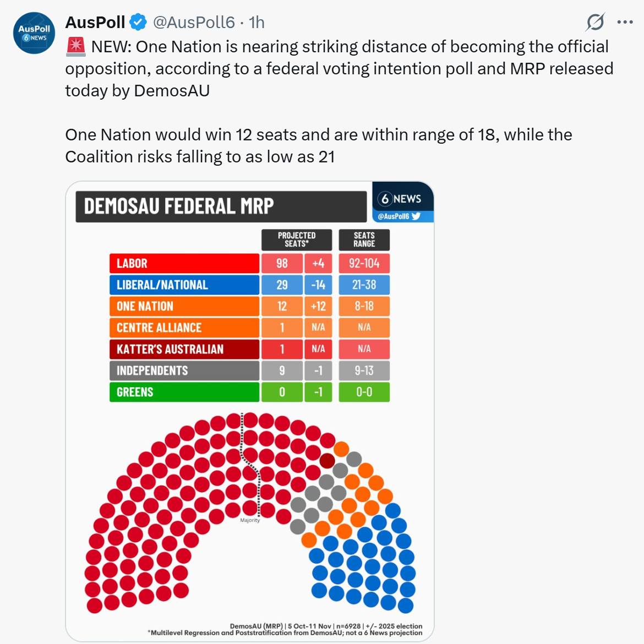Click the 1h tweet timestamp
The image size is (644, 644).
tap(256, 23)
